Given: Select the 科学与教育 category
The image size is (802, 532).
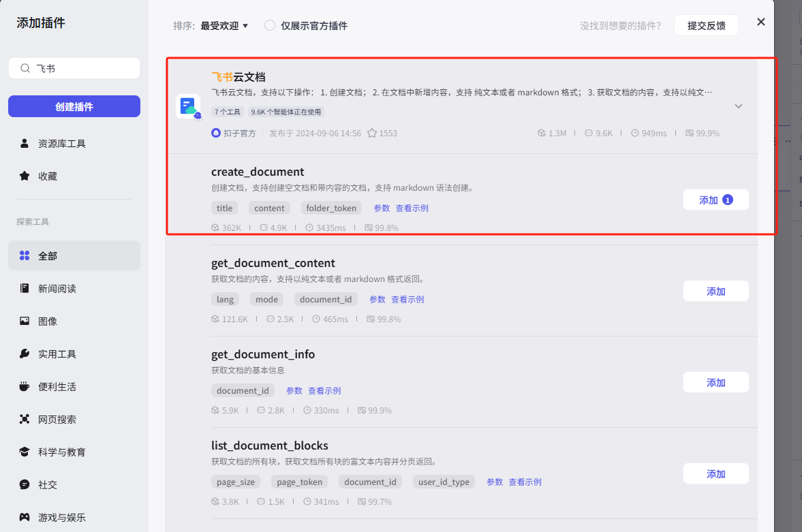Looking at the screenshot, I should point(74,452).
